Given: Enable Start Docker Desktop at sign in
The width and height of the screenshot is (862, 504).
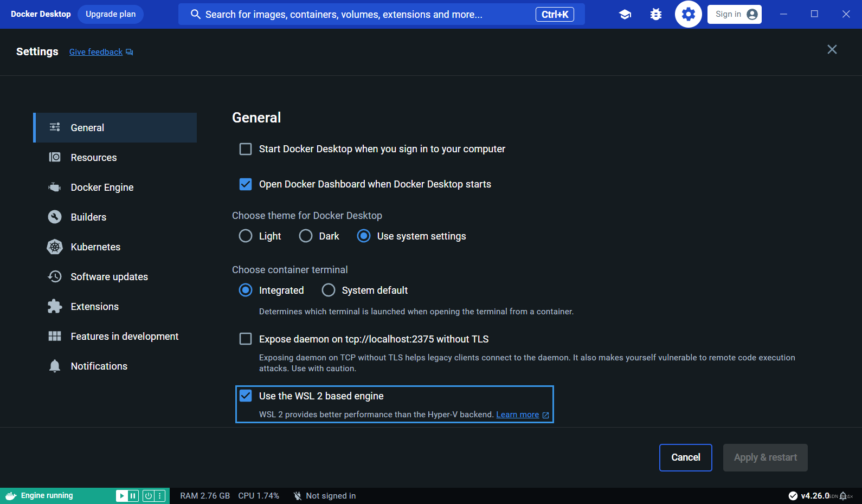Looking at the screenshot, I should (x=246, y=149).
